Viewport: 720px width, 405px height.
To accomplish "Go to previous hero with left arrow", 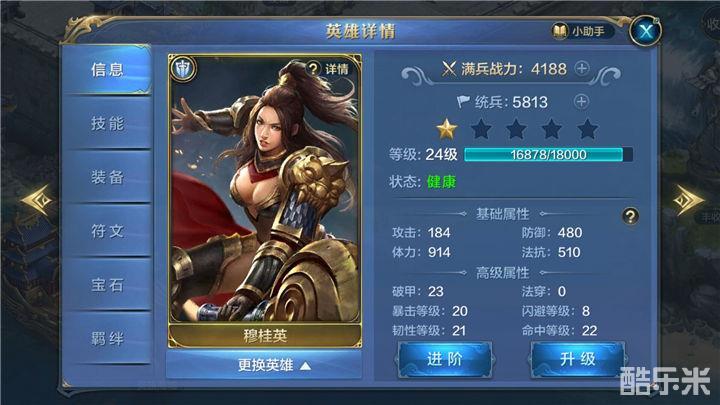I will pos(39,200).
